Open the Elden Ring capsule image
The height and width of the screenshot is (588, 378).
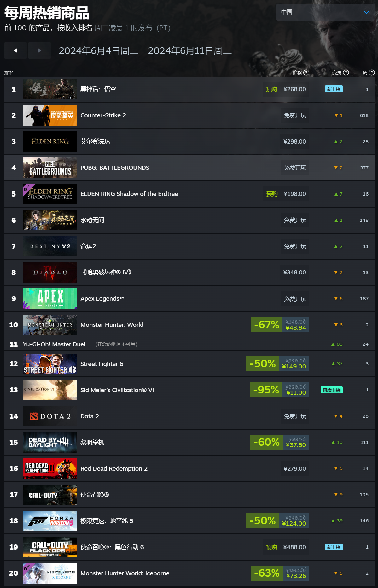[x=50, y=141]
